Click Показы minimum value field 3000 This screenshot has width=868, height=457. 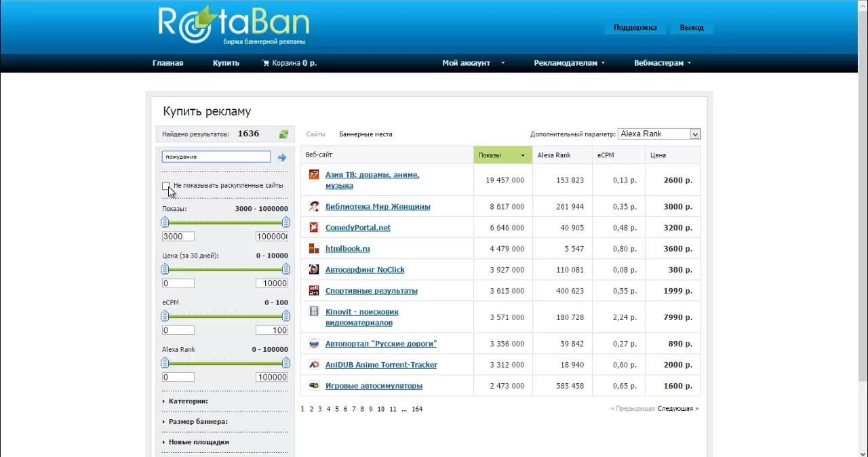tap(178, 237)
